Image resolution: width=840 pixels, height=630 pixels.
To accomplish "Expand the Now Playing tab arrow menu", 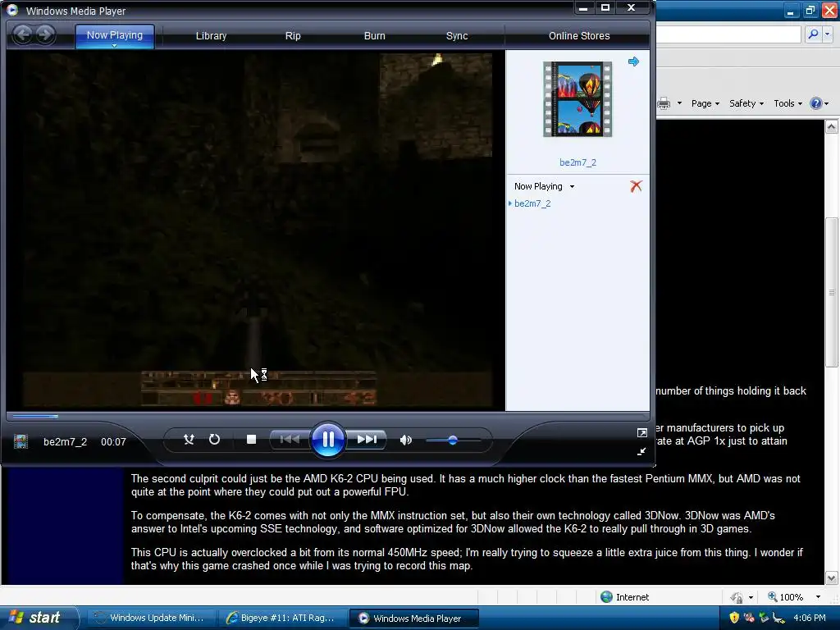I will pos(114,46).
